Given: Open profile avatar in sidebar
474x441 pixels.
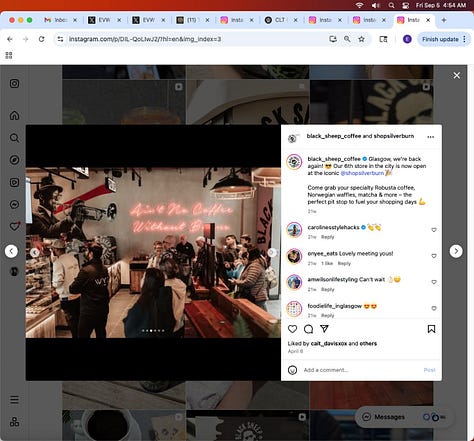Looking at the screenshot, I should pos(14,271).
